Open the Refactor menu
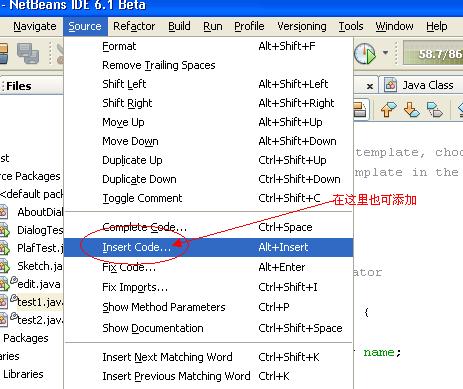Screen dimensions: 463x389 pos(134,26)
